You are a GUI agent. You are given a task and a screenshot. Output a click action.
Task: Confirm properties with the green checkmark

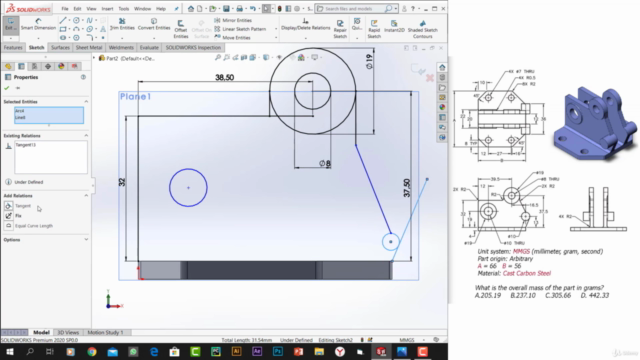point(7,88)
